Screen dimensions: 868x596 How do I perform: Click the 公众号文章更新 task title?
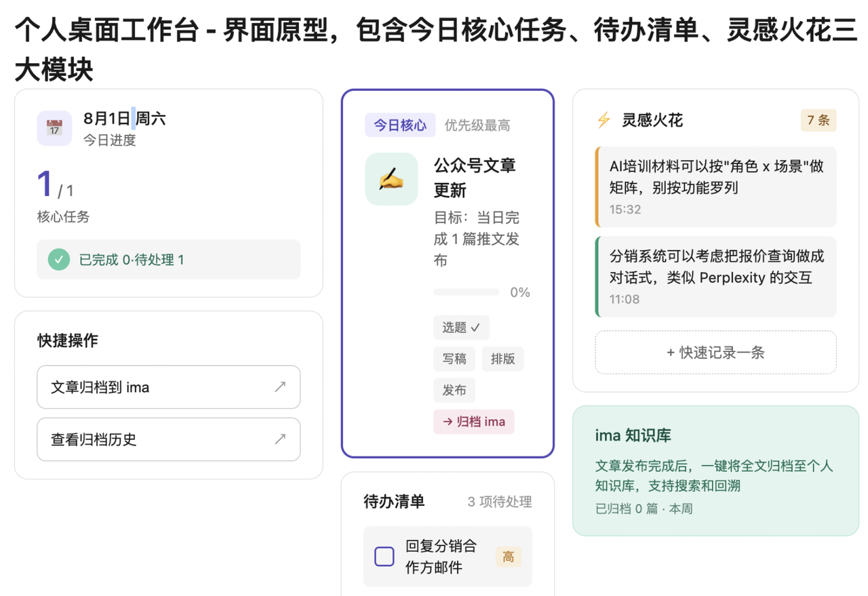pyautogui.click(x=475, y=178)
